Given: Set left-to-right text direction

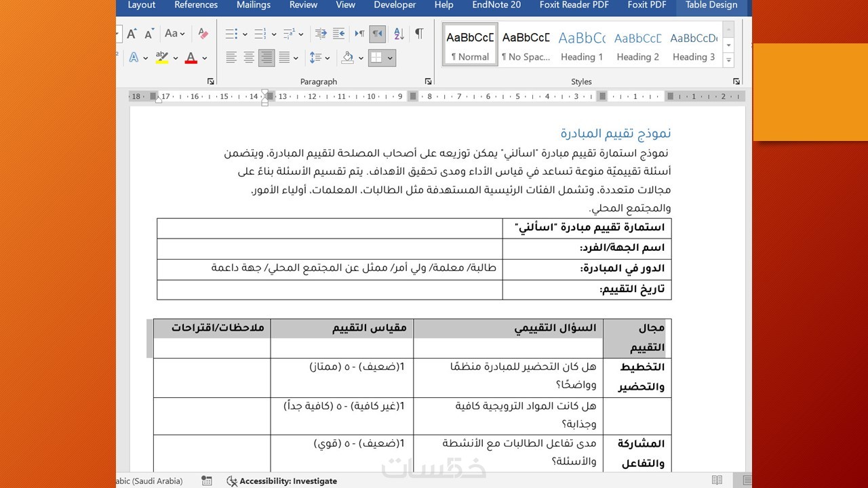Looking at the screenshot, I should [x=359, y=33].
